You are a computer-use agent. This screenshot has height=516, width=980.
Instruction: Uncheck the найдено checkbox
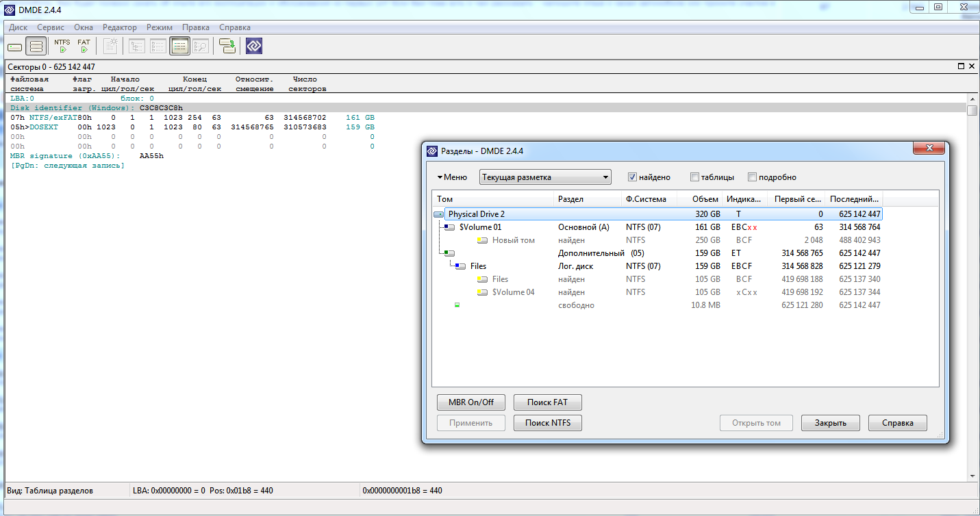[633, 177]
